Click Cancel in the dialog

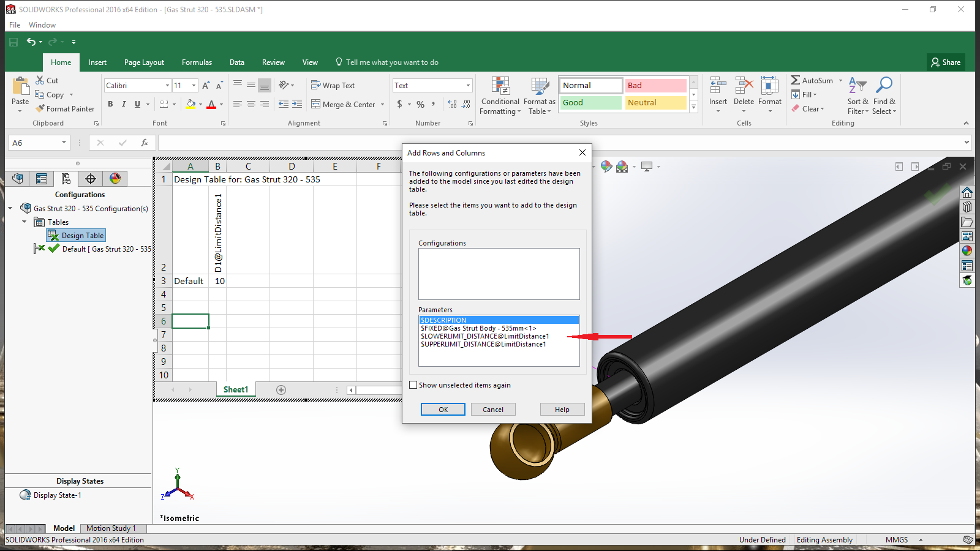pyautogui.click(x=493, y=410)
